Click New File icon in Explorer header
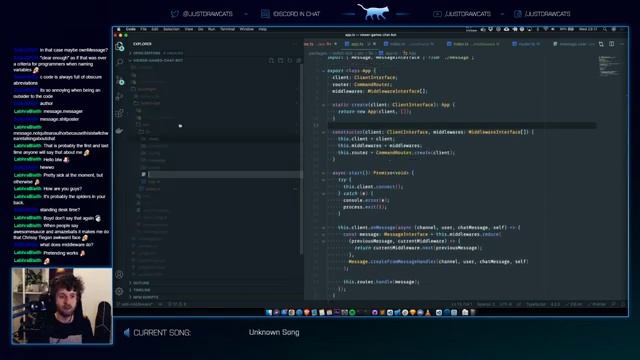640x360 pixels. 271,60
